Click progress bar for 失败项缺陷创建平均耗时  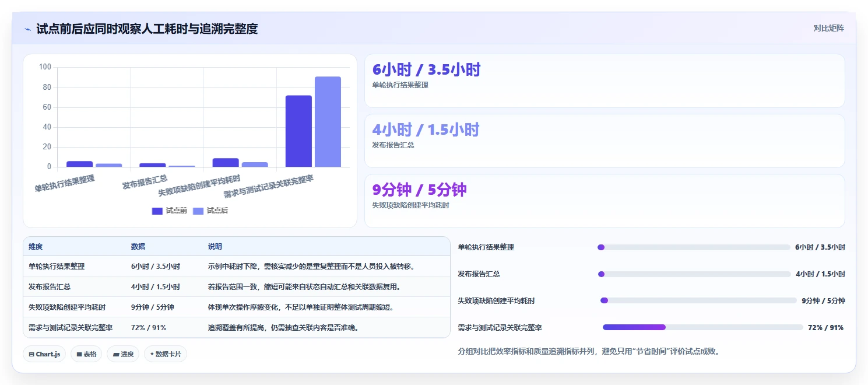point(698,300)
